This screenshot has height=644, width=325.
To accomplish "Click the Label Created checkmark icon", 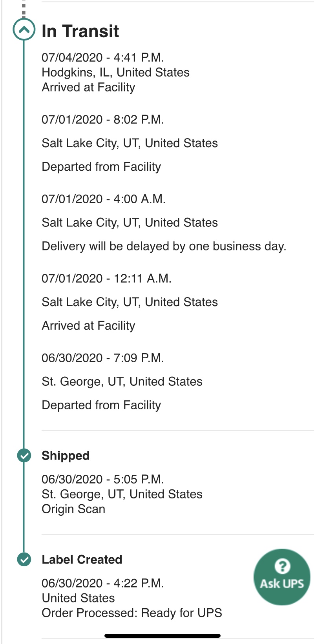I will point(24,560).
